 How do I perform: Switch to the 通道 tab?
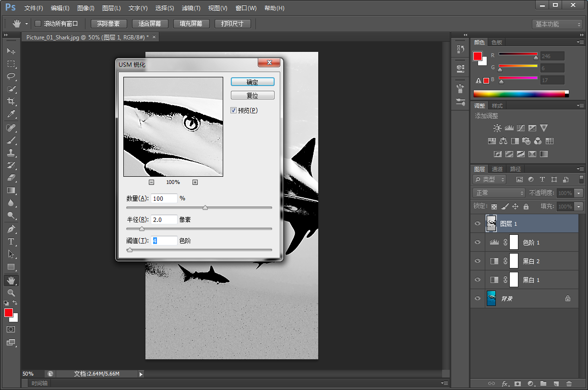point(497,169)
